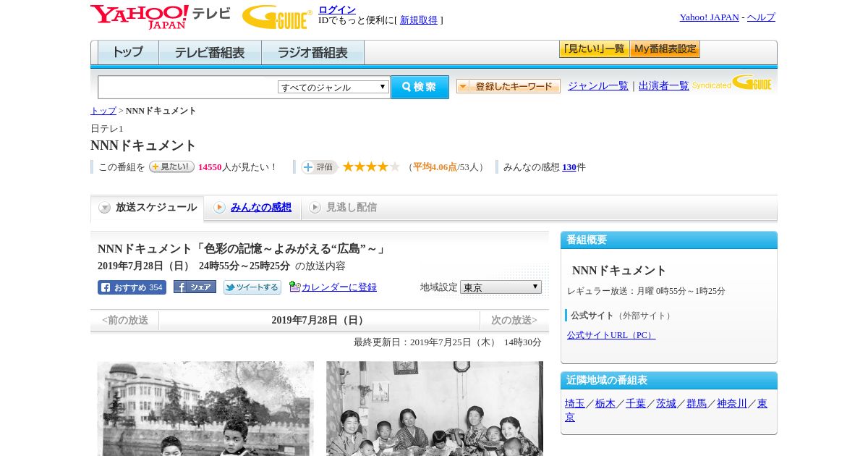Open the ラジオ番組表 navigation tab
The image size is (868, 456).
(x=312, y=53)
